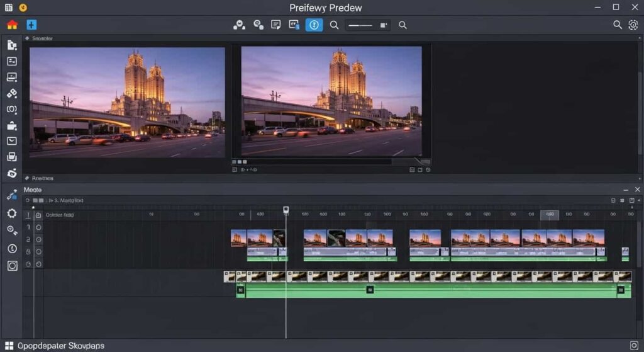Click the monitor screen icon in left sidebar
This screenshot has height=352, width=644.
click(12, 77)
